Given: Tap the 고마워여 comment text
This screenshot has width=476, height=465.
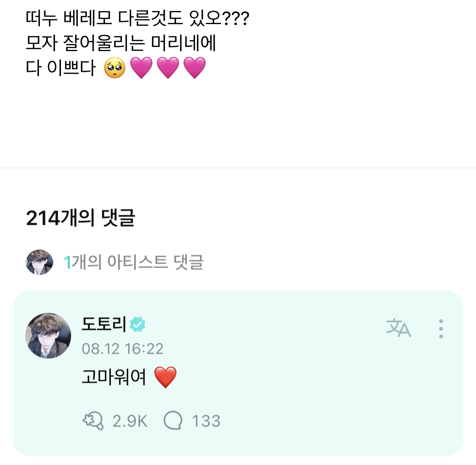Looking at the screenshot, I should coord(113,377).
